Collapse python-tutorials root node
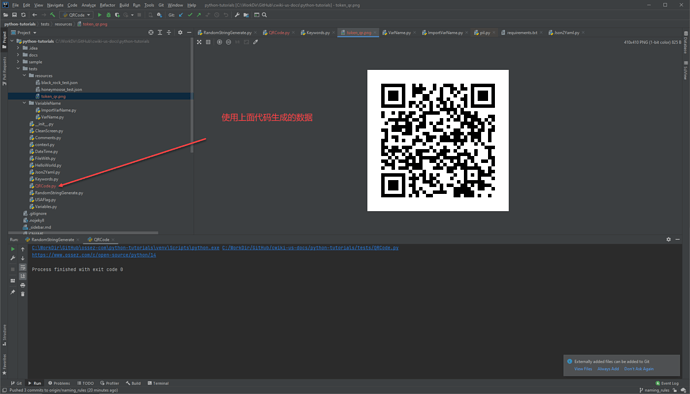The width and height of the screenshot is (690, 394). [12, 41]
